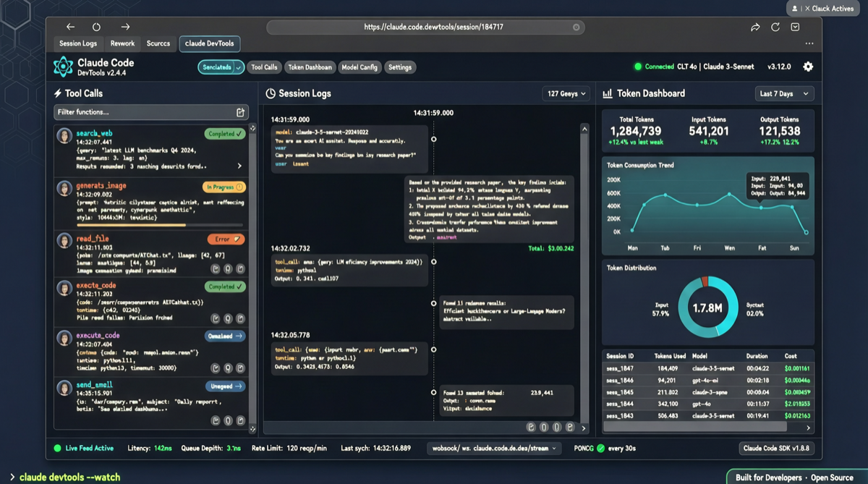Open the settings gear in the top bar
Image resolution: width=868 pixels, height=484 pixels.
808,67
